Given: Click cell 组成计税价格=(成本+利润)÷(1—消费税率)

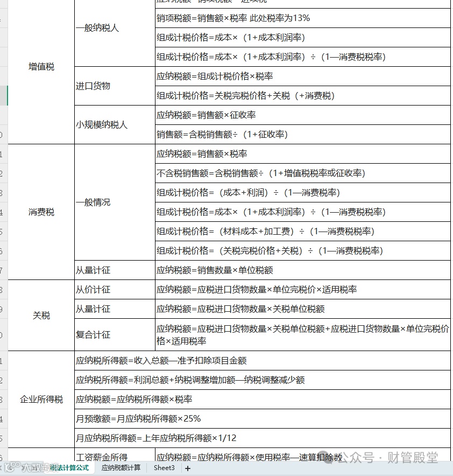Looking at the screenshot, I should click(303, 193).
